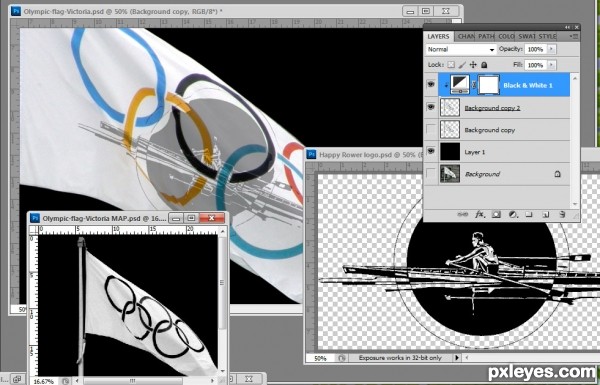This screenshot has height=385, width=600.
Task: Select the 'Layer 1' layer name
Action: click(x=474, y=152)
